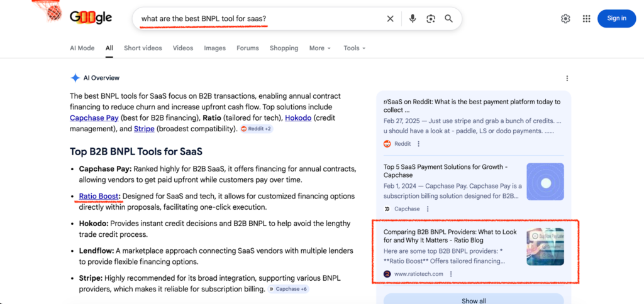Click the www.ratiotech.com source label
The height and width of the screenshot is (304, 644).
418,274
